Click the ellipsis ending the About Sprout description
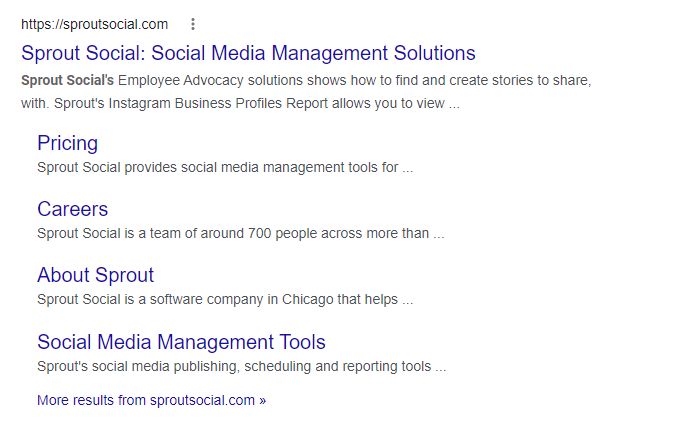The height and width of the screenshot is (423, 696). pos(407,300)
